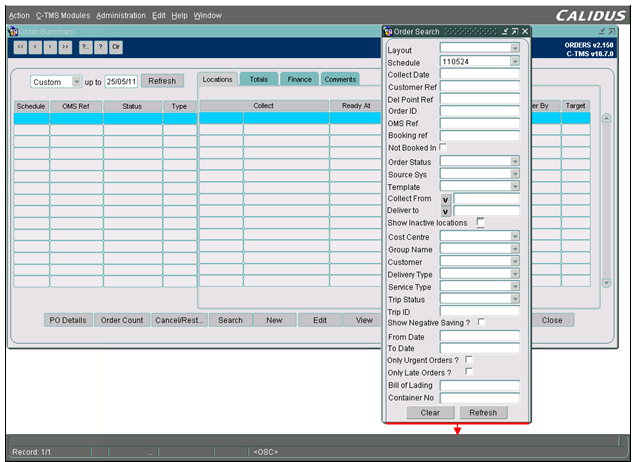632x462 pixels.
Task: Expand the Group Name dropdown
Action: (x=515, y=249)
